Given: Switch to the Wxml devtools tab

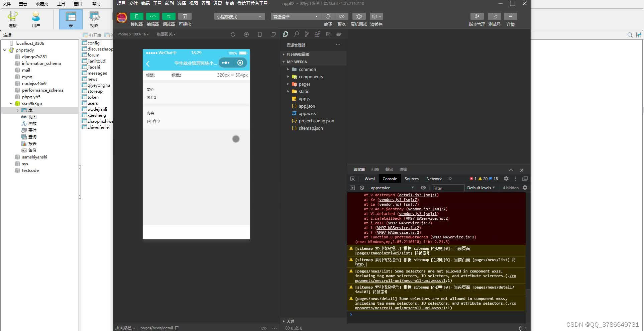Looking at the screenshot, I should click(x=369, y=179).
